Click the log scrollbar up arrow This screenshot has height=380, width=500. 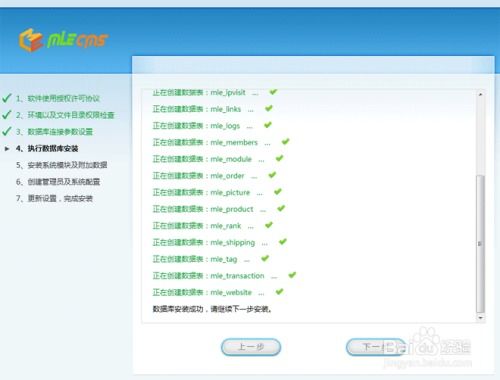pyautogui.click(x=480, y=95)
